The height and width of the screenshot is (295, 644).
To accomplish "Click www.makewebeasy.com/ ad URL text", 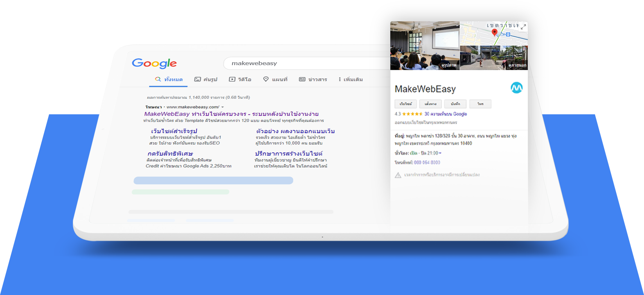I will pos(193,107).
